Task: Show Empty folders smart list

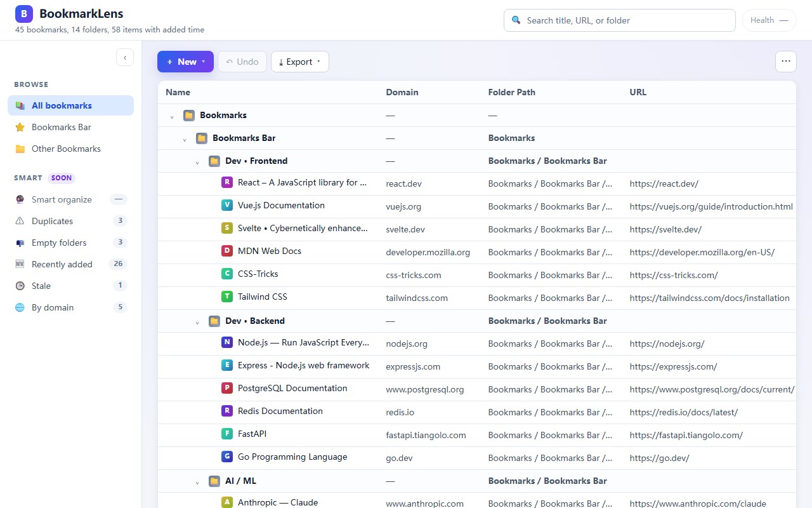Action: pyautogui.click(x=70, y=243)
